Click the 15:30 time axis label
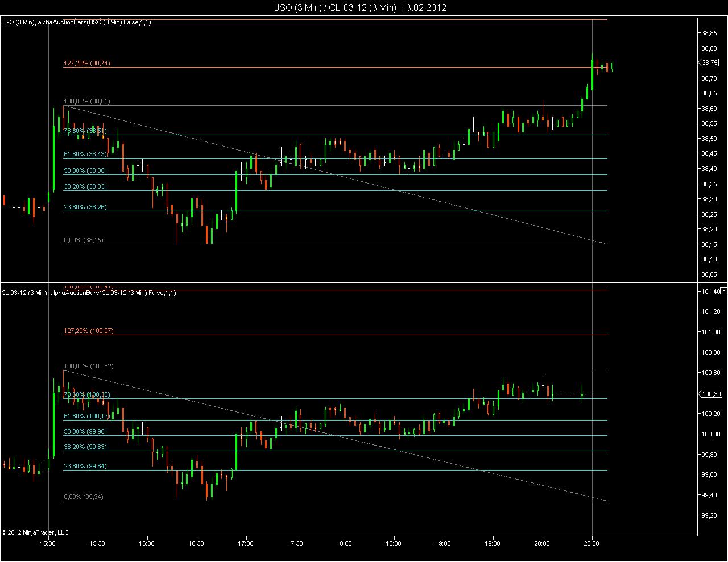This screenshot has height=562, width=728. click(x=98, y=543)
